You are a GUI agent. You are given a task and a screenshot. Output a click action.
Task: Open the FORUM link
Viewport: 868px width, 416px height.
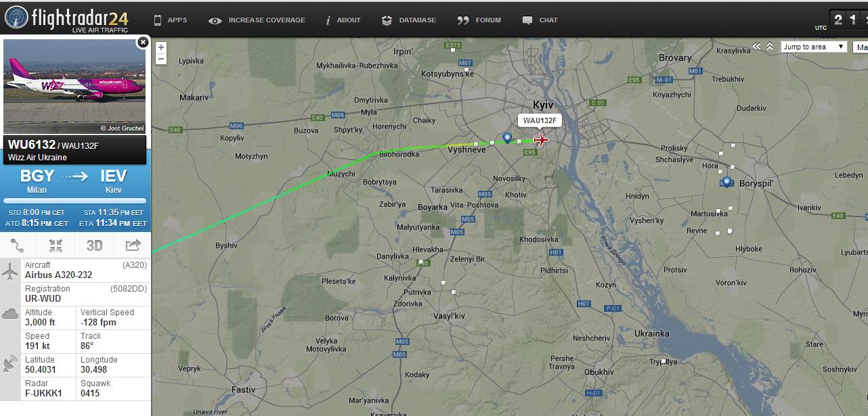coord(479,20)
